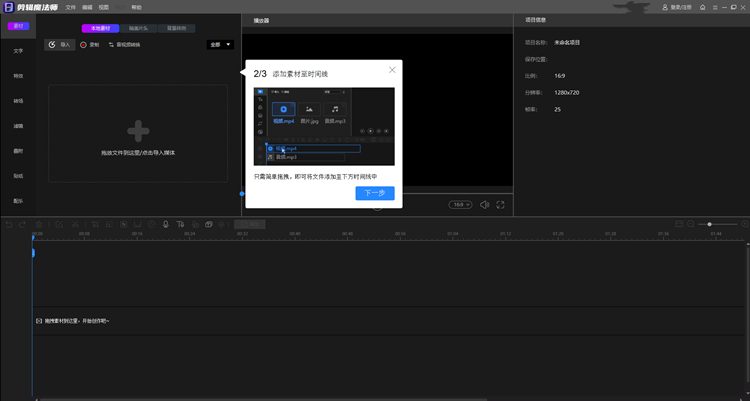Click the microphone voiceover icon in timeline toolbar

165,224
